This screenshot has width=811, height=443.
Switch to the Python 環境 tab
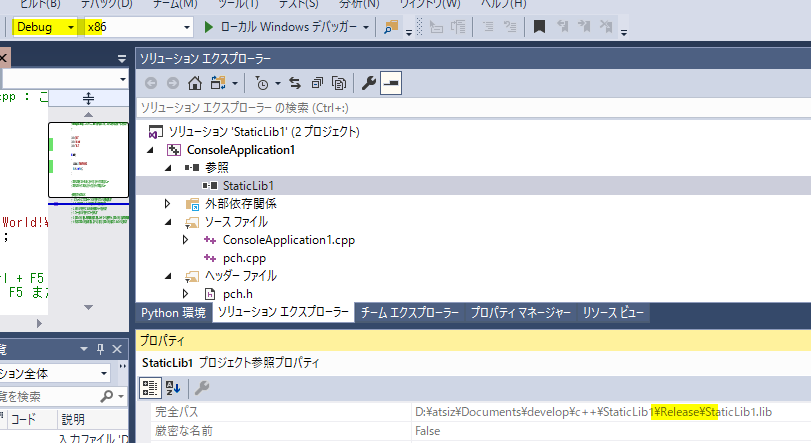[173, 313]
